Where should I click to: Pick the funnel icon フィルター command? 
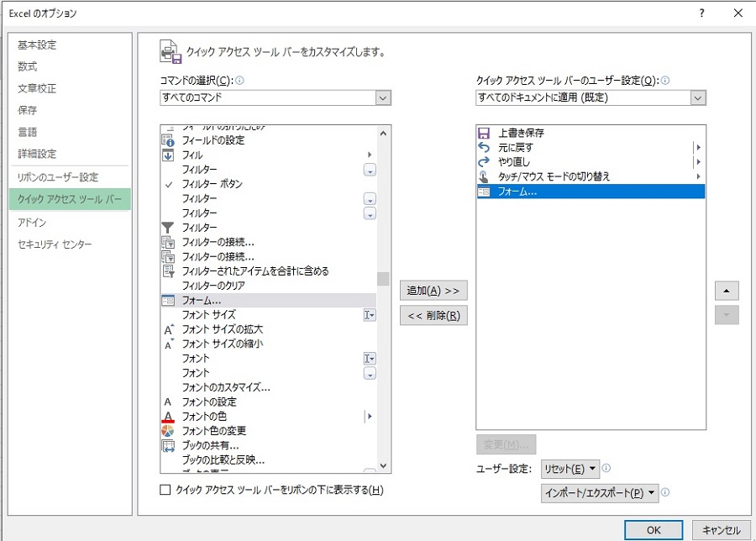168,228
